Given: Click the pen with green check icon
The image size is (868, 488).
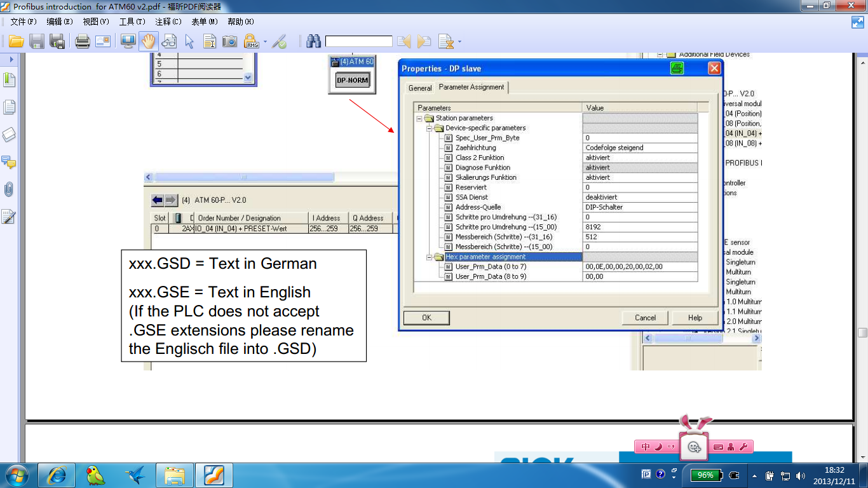Looking at the screenshot, I should [280, 42].
